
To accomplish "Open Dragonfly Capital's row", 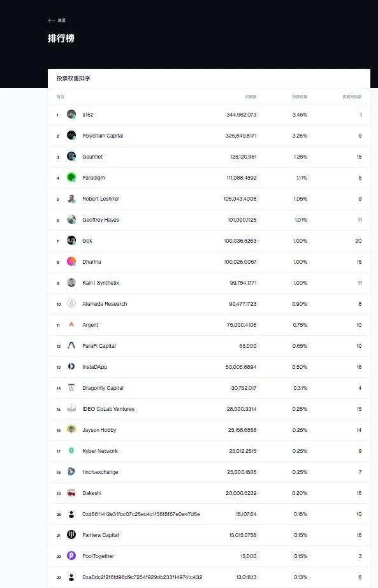I will coord(208,388).
